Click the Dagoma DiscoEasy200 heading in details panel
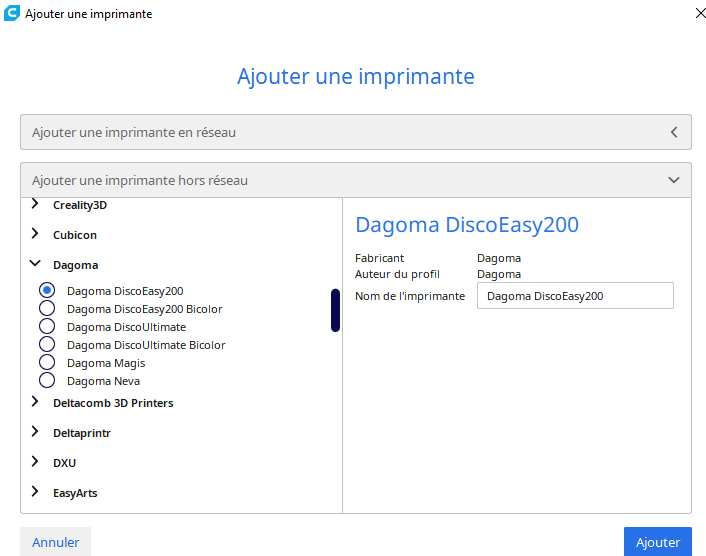Viewport: 706px width, 556px height. point(467,225)
